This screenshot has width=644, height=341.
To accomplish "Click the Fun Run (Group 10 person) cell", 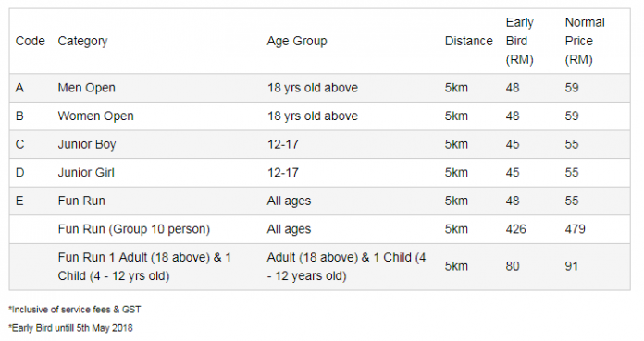I will click(x=134, y=229).
